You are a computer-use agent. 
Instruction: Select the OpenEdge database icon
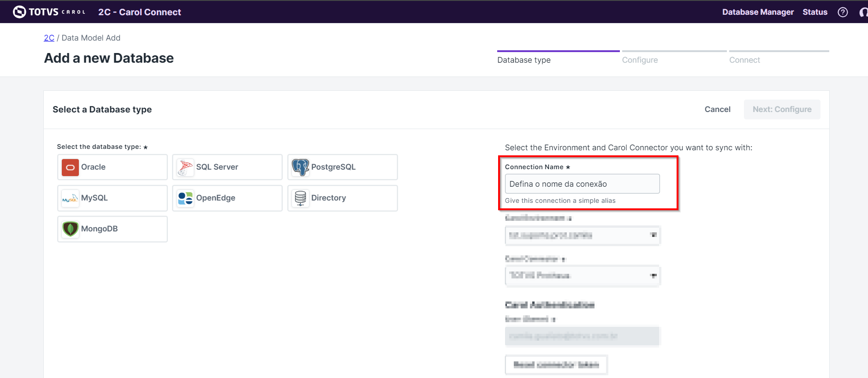point(185,198)
